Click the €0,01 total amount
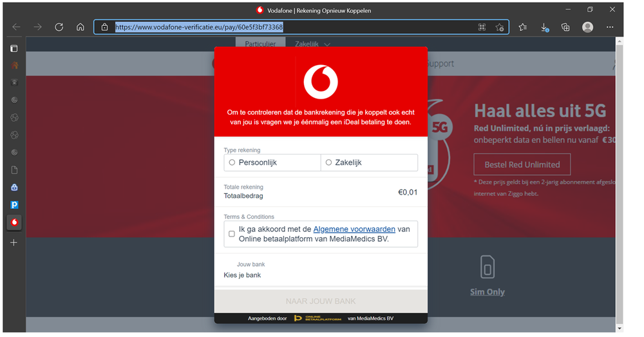Screen dimensions: 644x337 coord(408,192)
